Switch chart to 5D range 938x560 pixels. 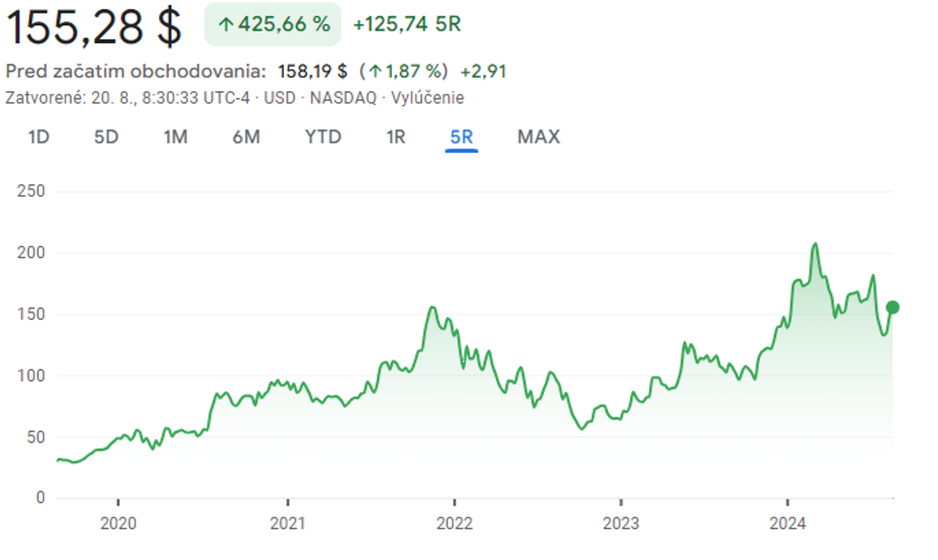pyautogui.click(x=107, y=136)
